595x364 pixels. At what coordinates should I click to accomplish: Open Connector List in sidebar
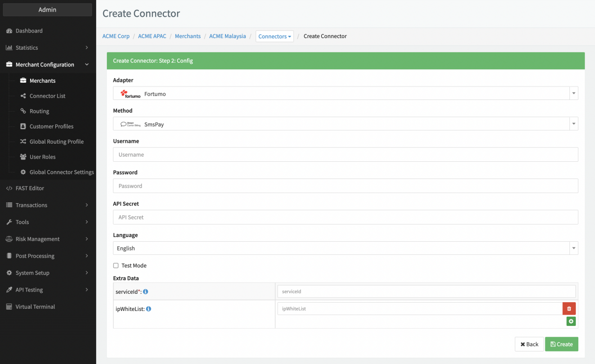tap(47, 96)
